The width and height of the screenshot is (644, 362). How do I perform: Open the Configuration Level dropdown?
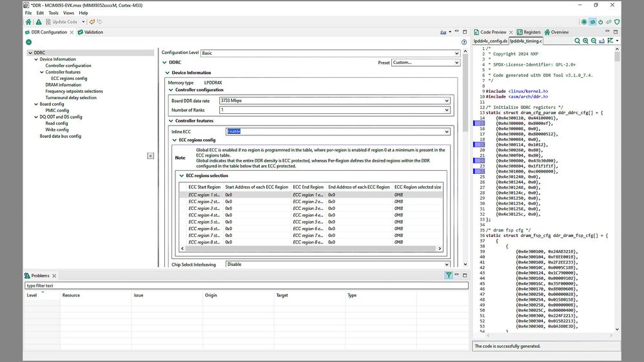coord(330,53)
